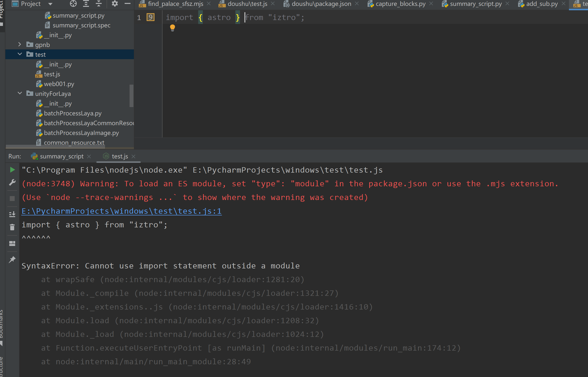588x377 pixels.
Task: Click the Stop process square button
Action: [x=12, y=198]
